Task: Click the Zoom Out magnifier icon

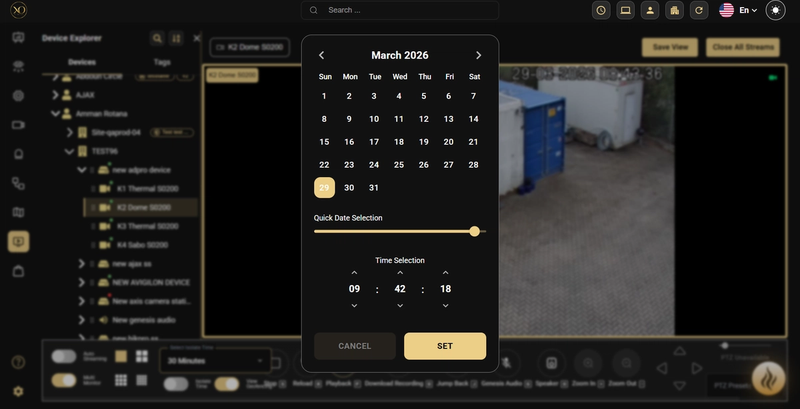Action: 626,363
